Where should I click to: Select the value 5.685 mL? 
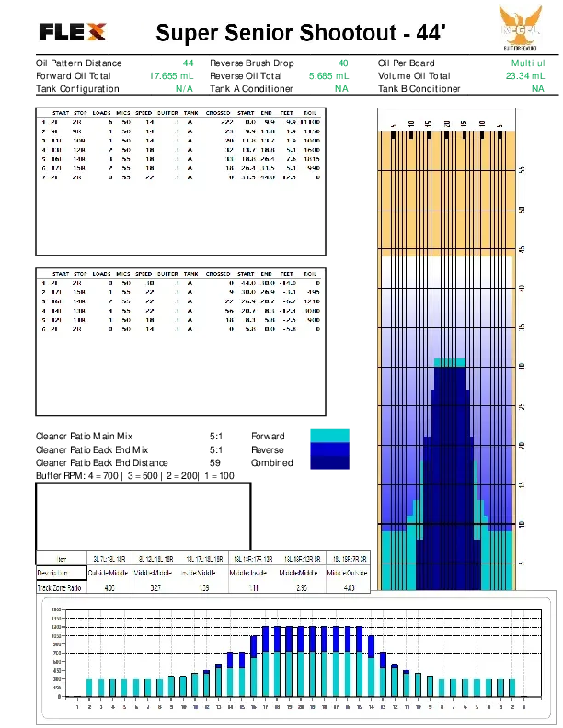[329, 76]
